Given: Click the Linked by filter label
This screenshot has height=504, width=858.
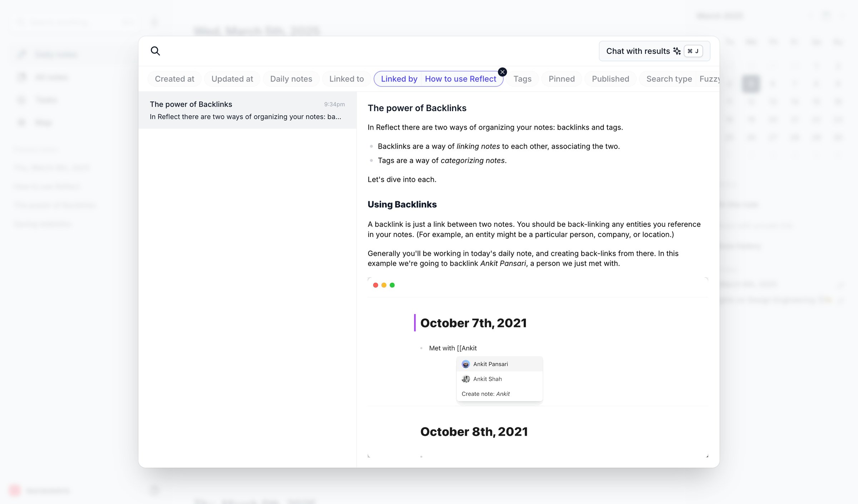Looking at the screenshot, I should point(399,79).
